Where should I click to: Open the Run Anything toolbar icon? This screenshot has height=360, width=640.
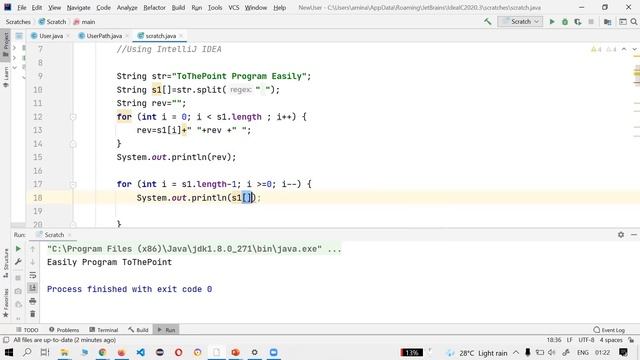coord(623,22)
